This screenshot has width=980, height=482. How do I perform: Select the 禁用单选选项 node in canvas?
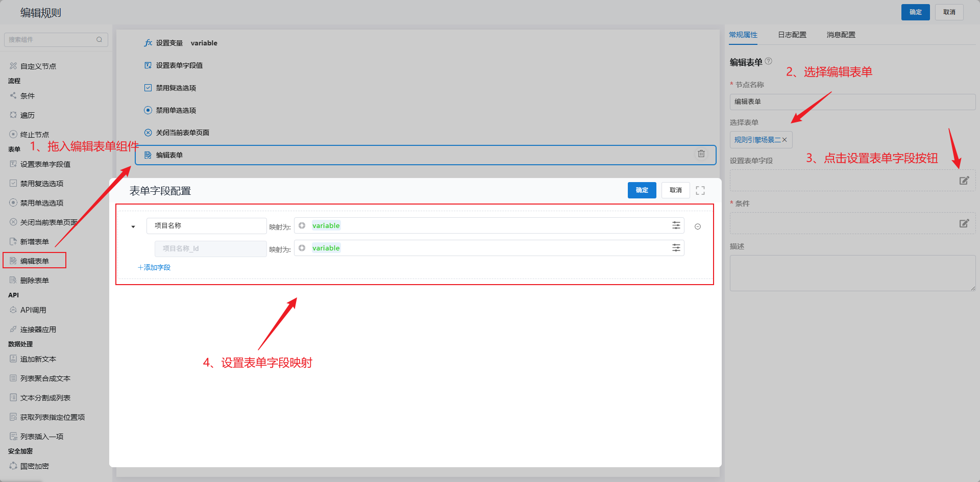176,110
